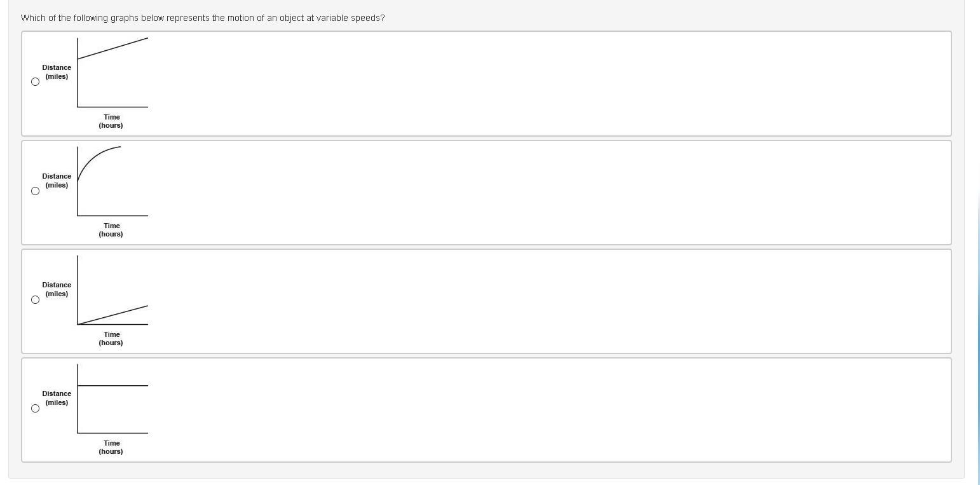Pick the horizontal flat-line graph radio button

(x=35, y=408)
